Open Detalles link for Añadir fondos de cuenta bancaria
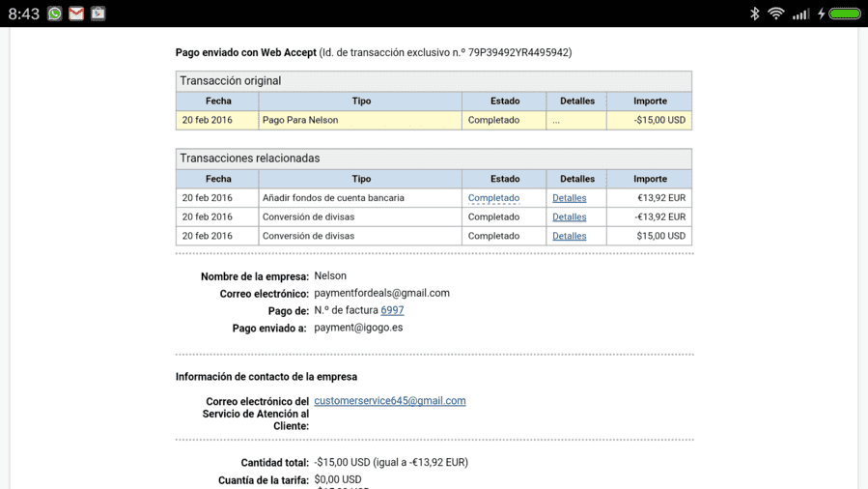Image resolution: width=868 pixels, height=489 pixels. click(x=569, y=198)
